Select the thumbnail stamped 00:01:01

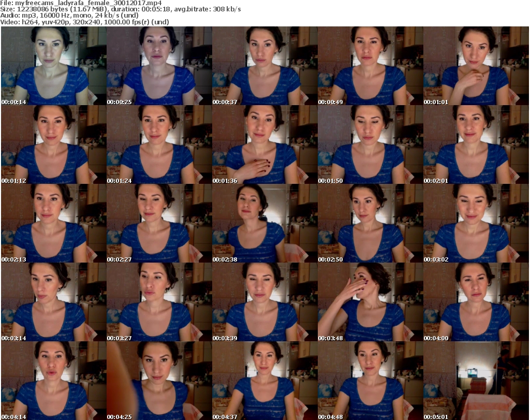pyautogui.click(x=476, y=66)
